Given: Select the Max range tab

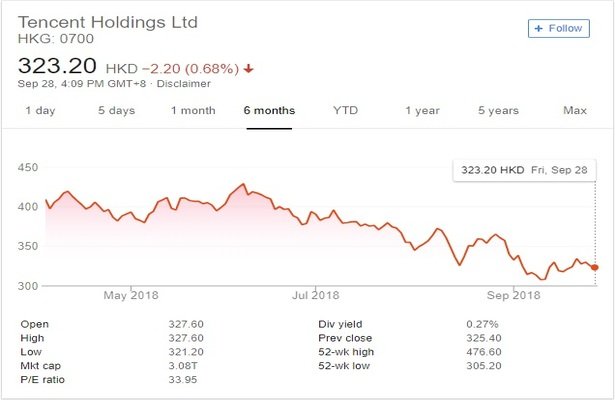Looking at the screenshot, I should point(574,110).
